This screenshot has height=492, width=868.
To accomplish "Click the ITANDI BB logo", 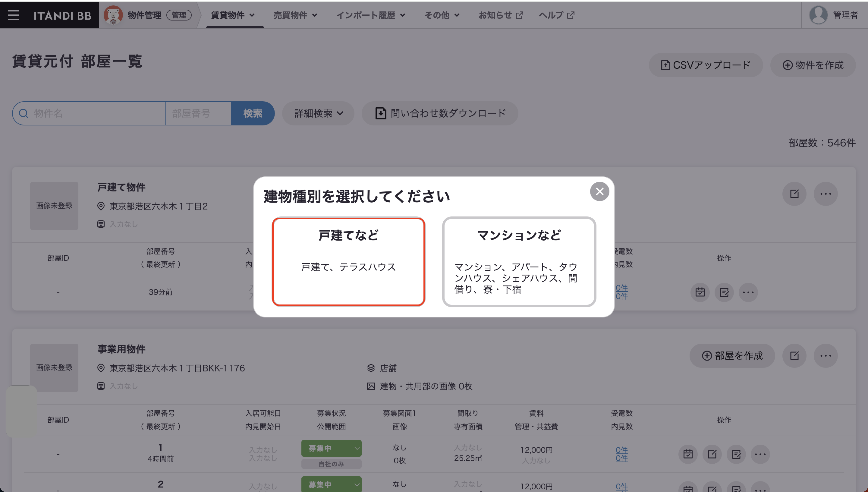I will click(x=62, y=16).
